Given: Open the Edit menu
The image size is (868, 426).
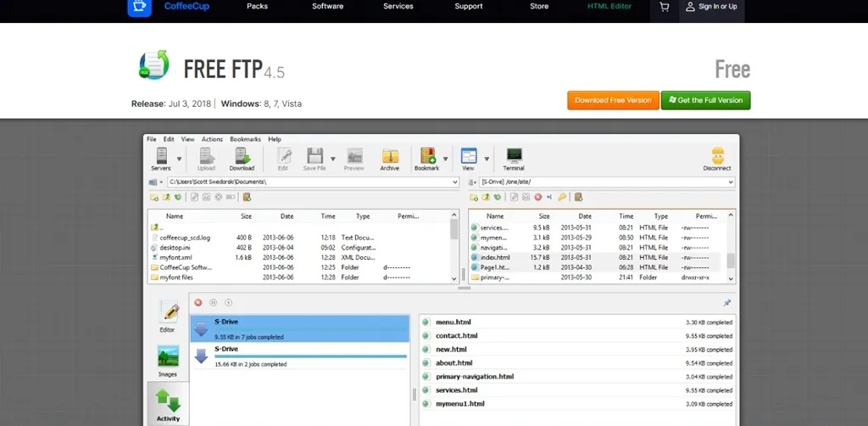Looking at the screenshot, I should 169,139.
